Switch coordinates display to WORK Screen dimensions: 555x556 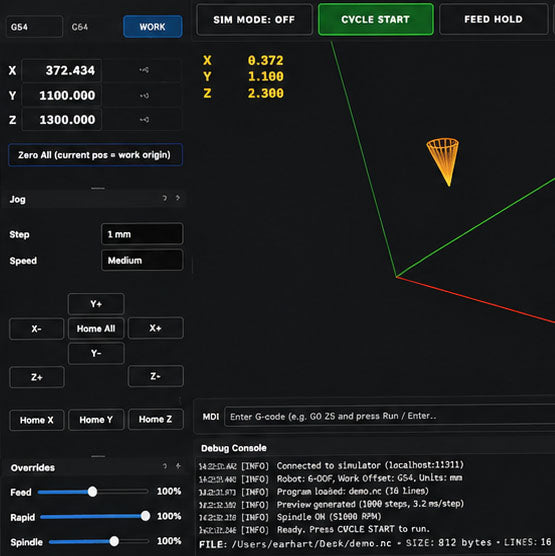[152, 27]
